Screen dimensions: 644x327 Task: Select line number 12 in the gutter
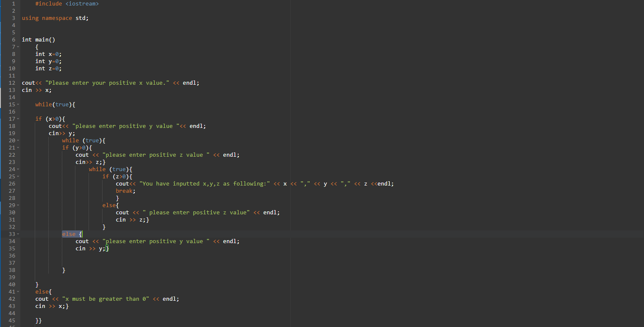coord(12,83)
